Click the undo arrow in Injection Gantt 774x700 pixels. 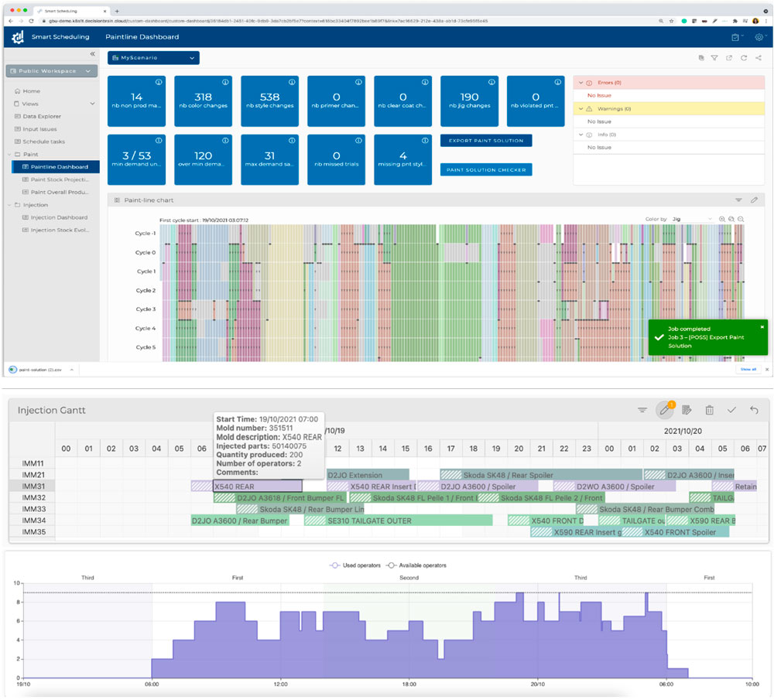tap(754, 410)
